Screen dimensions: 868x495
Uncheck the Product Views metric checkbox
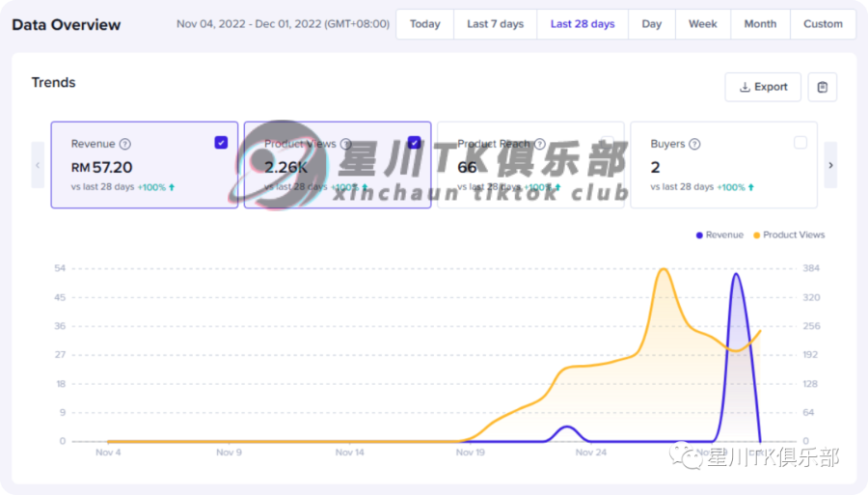coord(414,142)
